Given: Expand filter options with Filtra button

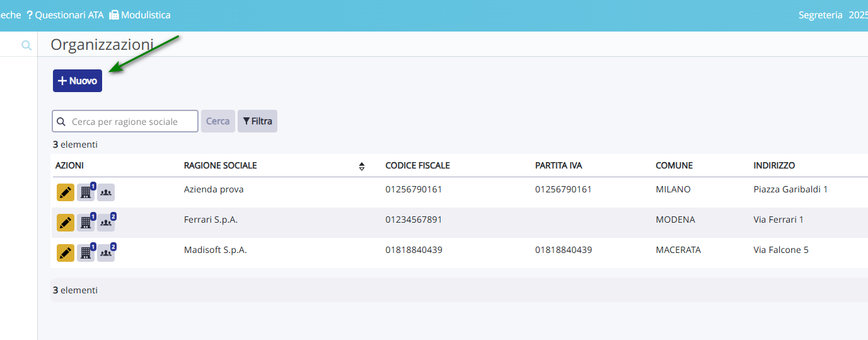Looking at the screenshot, I should pos(257,121).
